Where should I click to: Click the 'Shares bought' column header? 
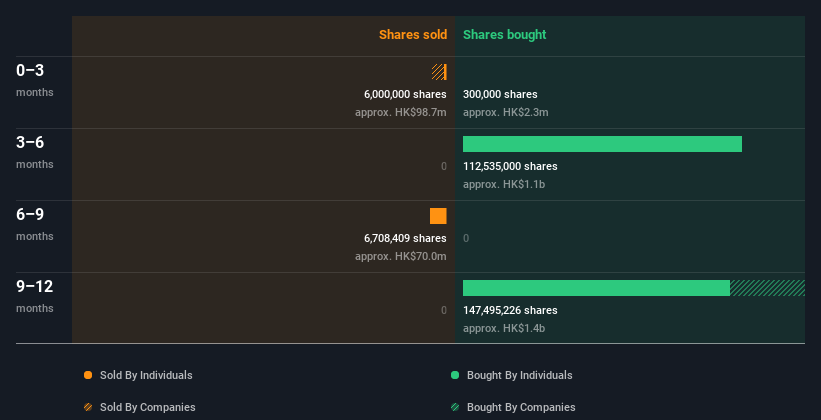[504, 35]
